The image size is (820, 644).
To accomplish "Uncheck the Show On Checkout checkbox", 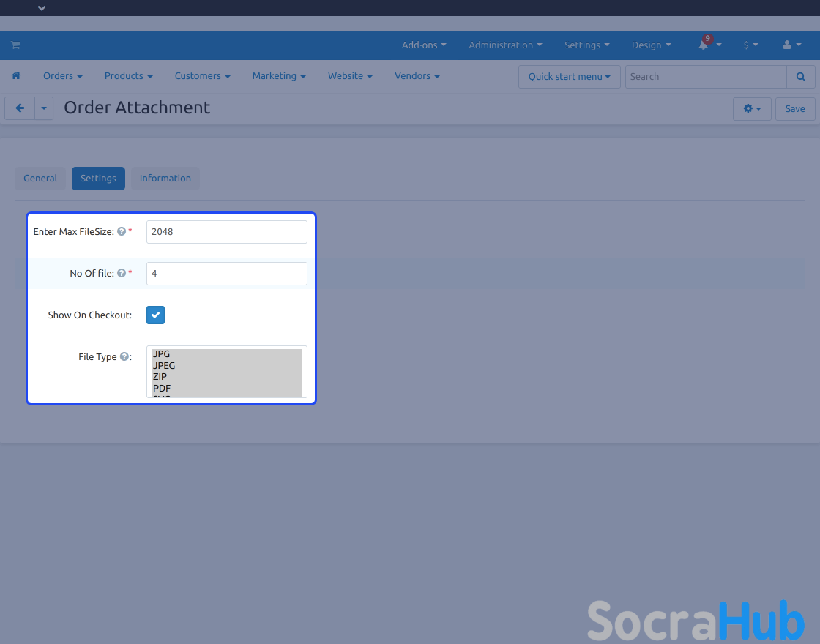I will [x=155, y=315].
